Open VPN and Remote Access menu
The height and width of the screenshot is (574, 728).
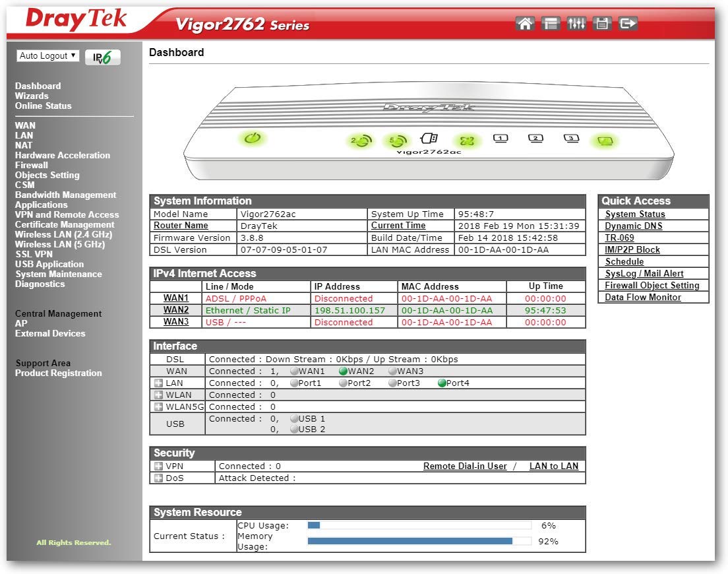pos(67,214)
